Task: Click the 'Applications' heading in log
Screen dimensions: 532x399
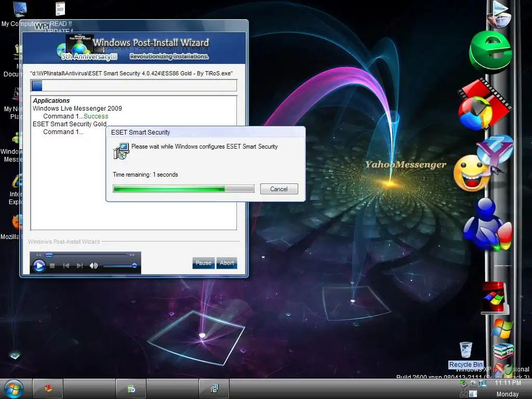Action: 51,100
